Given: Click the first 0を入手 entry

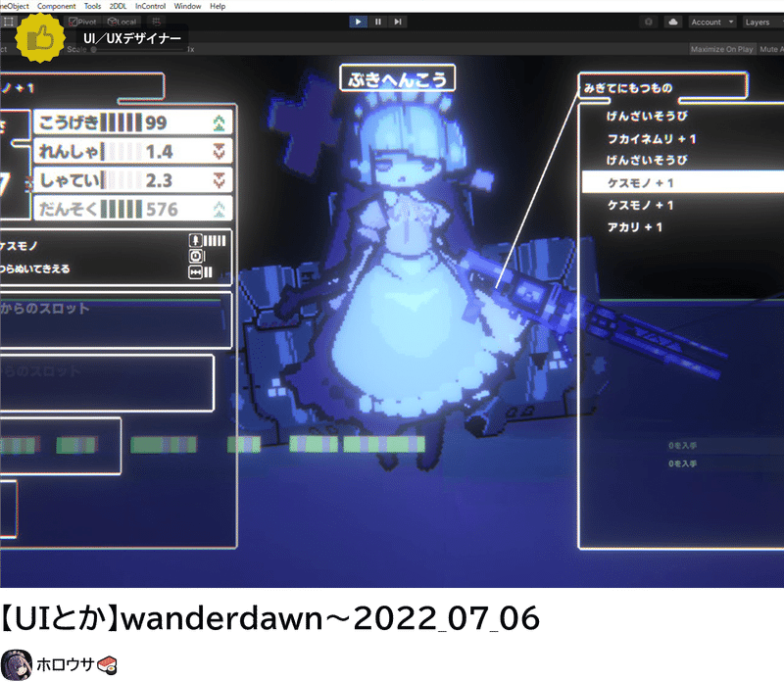Looking at the screenshot, I should [682, 446].
